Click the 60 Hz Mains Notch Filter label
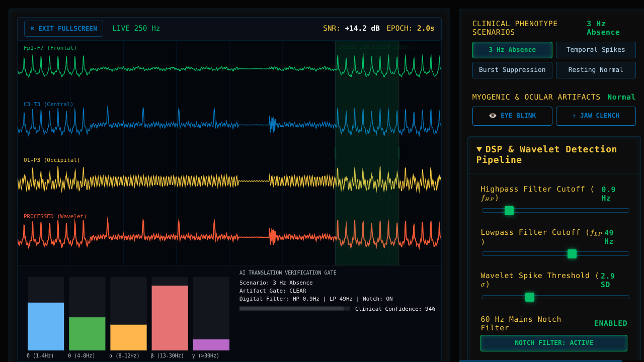Image resolution: width=644 pixels, height=362 pixels. click(521, 323)
